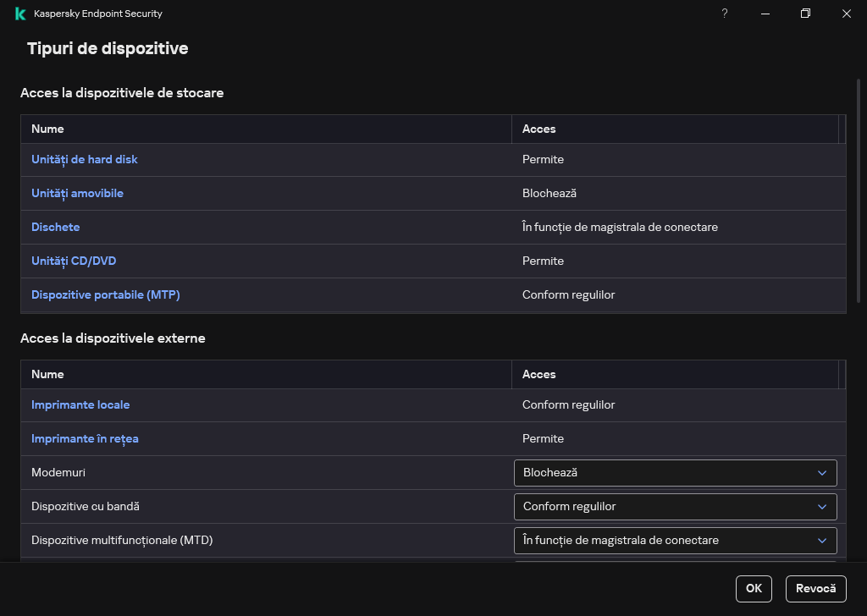Expand the Blochează dropdown with its chevron
The image size is (867, 616).
[820, 472]
